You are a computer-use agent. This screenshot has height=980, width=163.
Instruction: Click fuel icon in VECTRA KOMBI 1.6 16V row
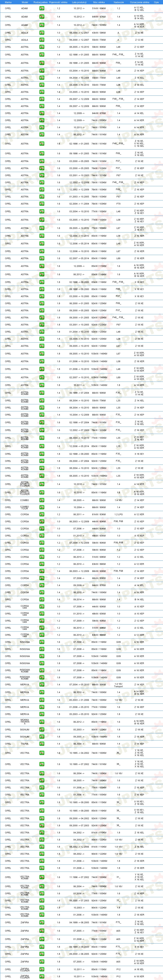click(42, 886)
